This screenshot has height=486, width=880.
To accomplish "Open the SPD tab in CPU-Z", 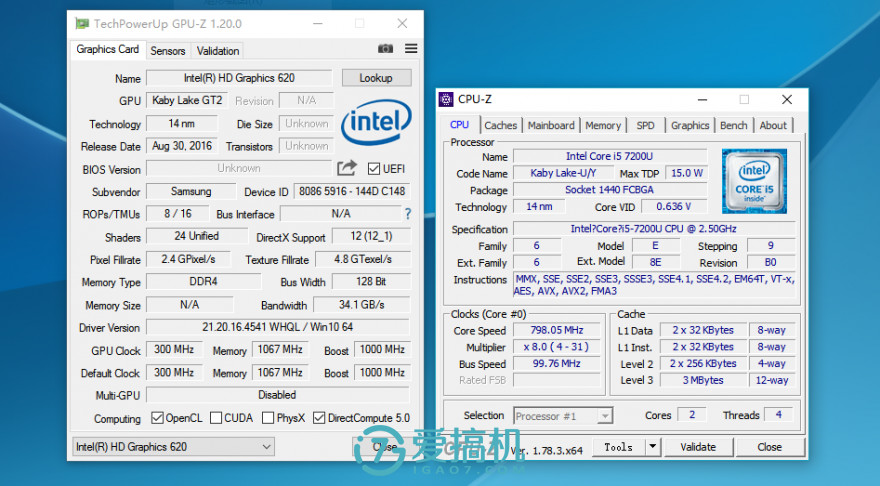I will (x=645, y=125).
